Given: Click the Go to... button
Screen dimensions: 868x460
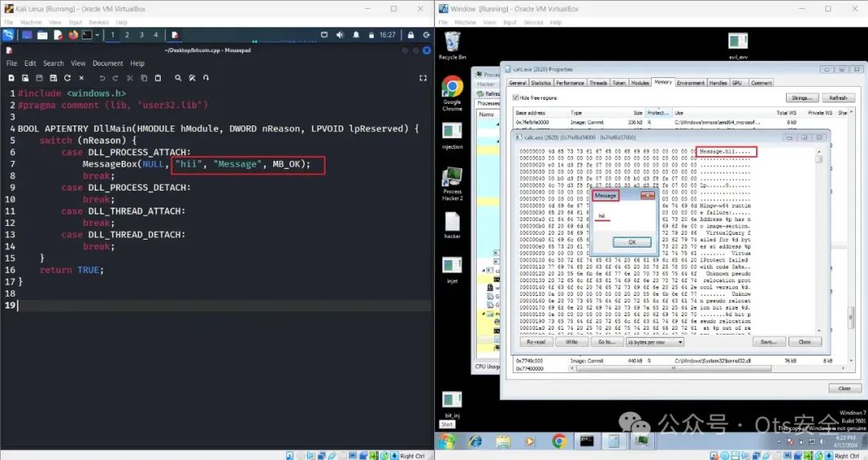Looking at the screenshot, I should click(607, 342).
